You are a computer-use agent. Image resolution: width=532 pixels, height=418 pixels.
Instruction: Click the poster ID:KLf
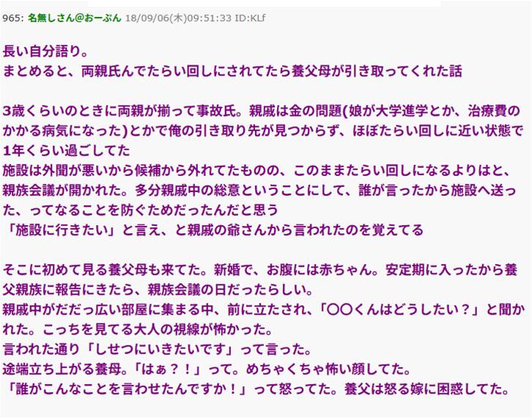pyautogui.click(x=250, y=18)
